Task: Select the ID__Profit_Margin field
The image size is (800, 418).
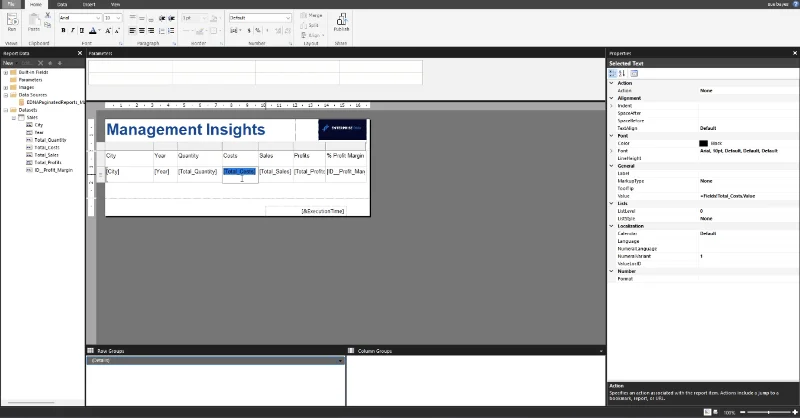Action: pyautogui.click(x=54, y=170)
